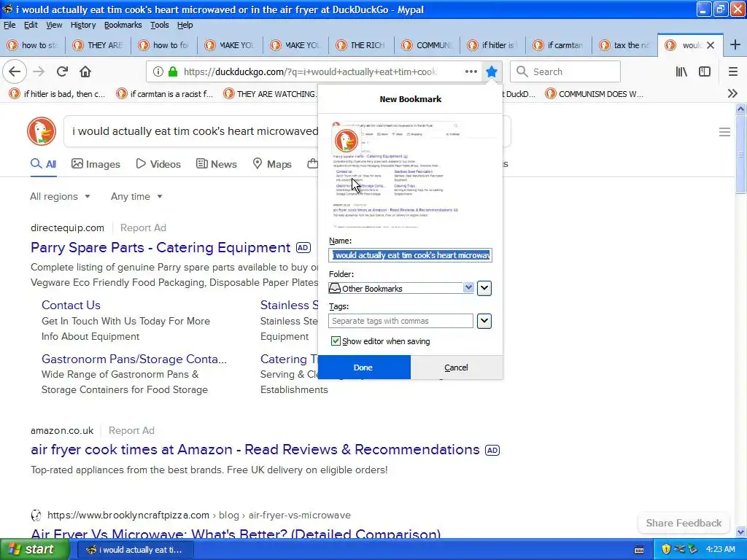Open the 'All regions' dropdown
The width and height of the screenshot is (747, 560).
[60, 196]
